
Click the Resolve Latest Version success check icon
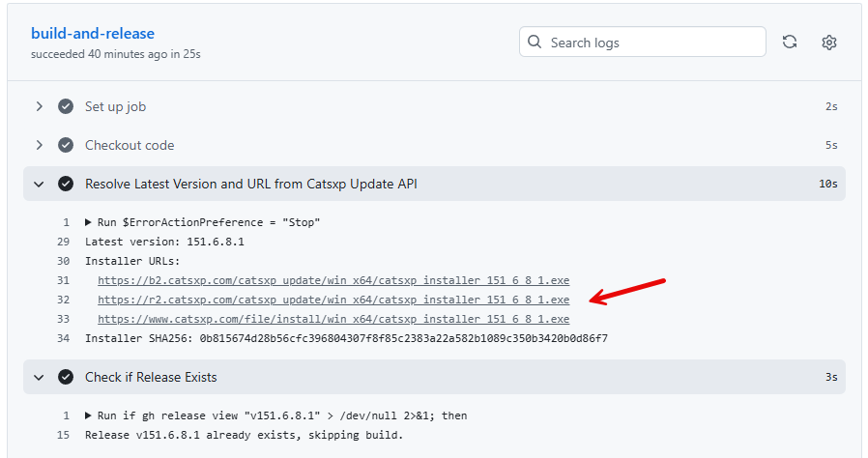66,184
